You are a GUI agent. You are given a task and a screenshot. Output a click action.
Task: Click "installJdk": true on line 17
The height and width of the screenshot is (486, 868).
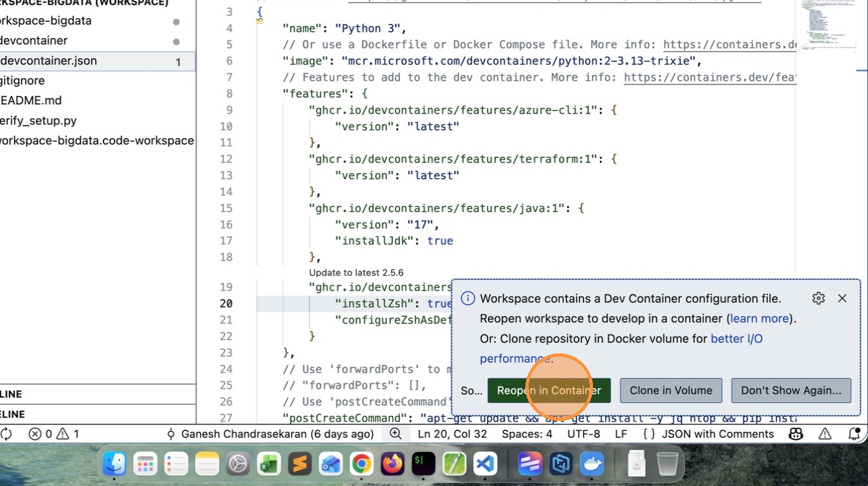394,240
